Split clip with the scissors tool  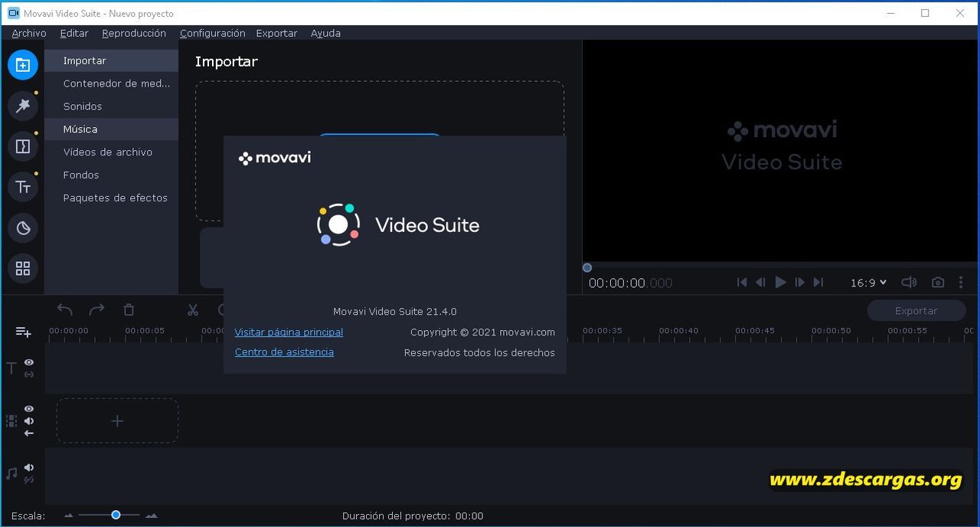click(x=193, y=309)
